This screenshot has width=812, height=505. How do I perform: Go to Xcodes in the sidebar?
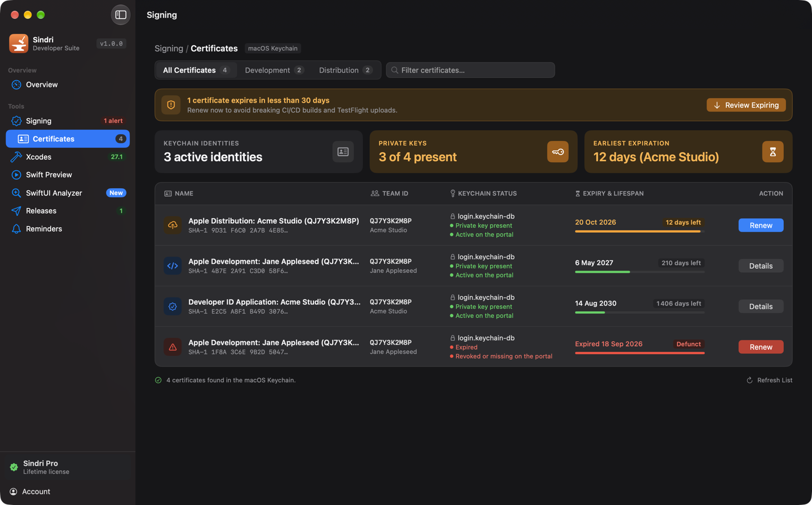click(68, 157)
